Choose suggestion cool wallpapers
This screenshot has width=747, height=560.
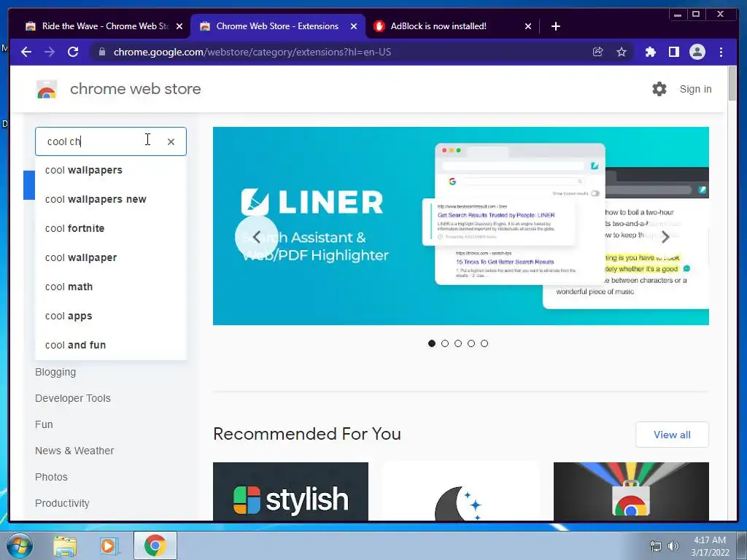coord(111,170)
